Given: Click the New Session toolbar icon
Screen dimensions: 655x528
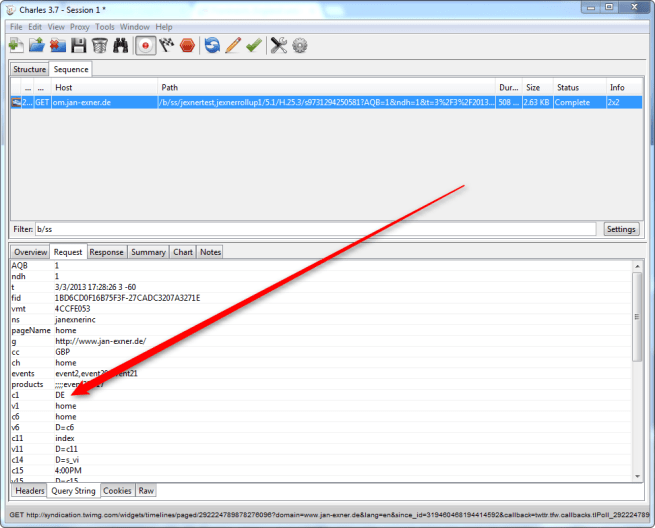Looking at the screenshot, I should 16,45.
